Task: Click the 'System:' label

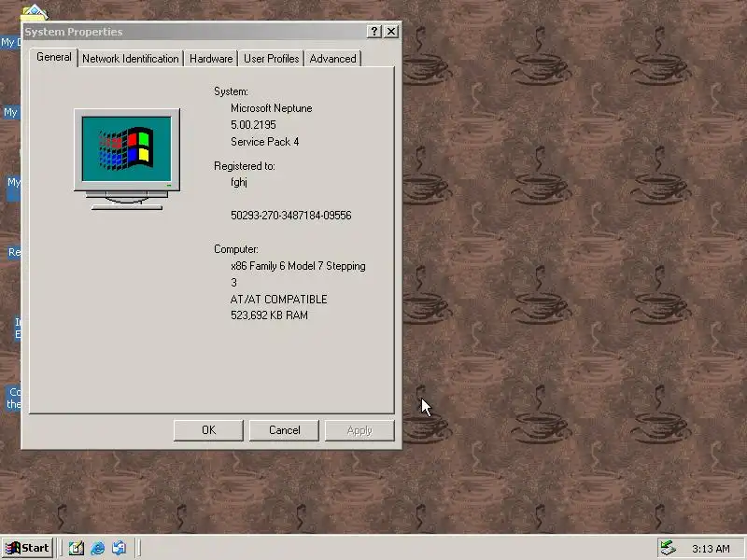Action: pos(231,91)
